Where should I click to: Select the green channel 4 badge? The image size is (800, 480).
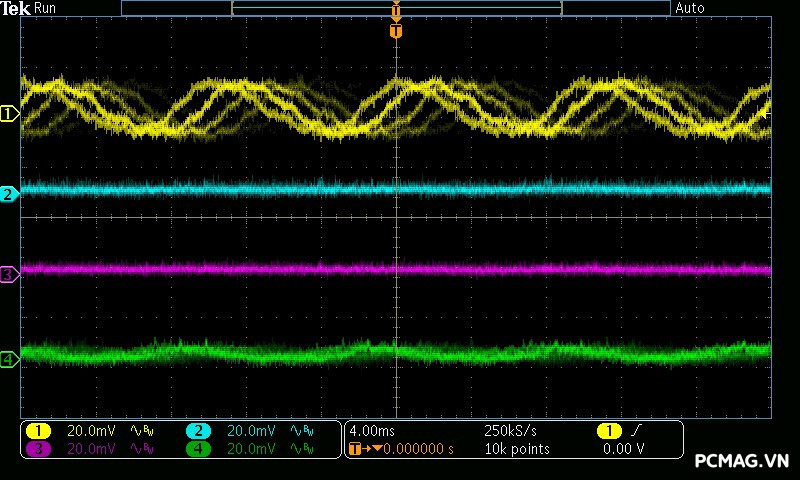[x=198, y=449]
